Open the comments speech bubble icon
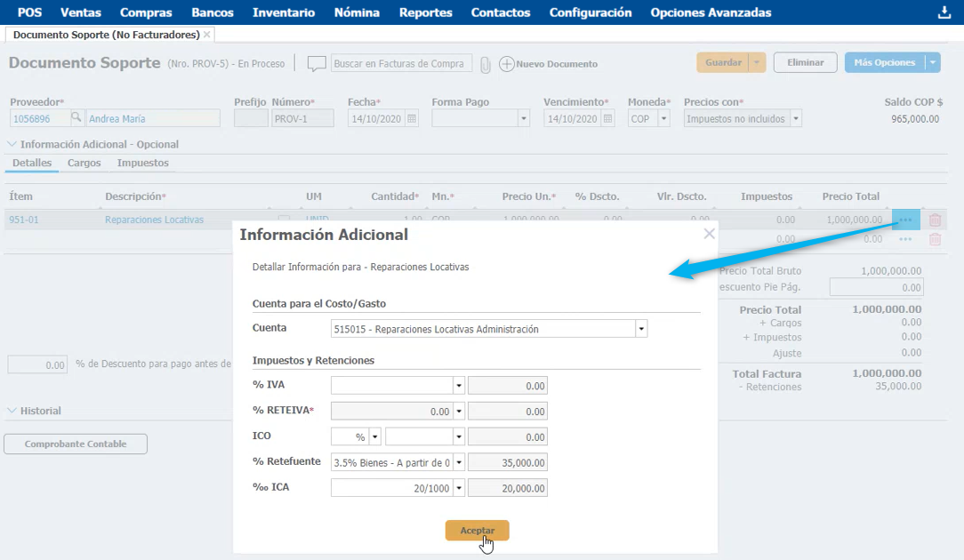 click(317, 64)
